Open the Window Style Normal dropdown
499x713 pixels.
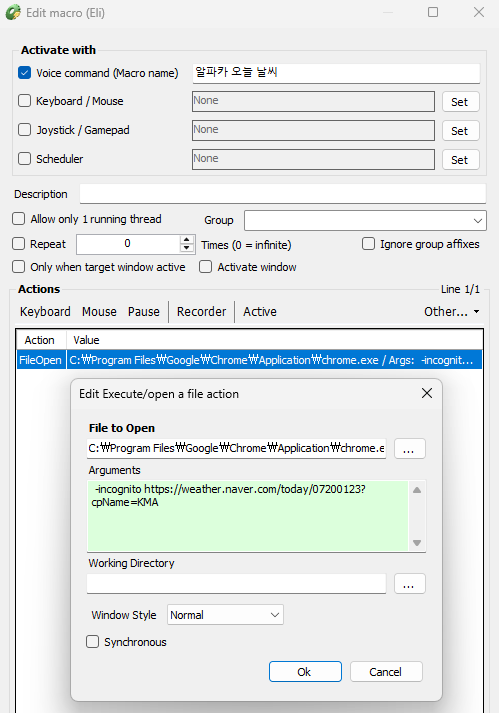(x=225, y=615)
